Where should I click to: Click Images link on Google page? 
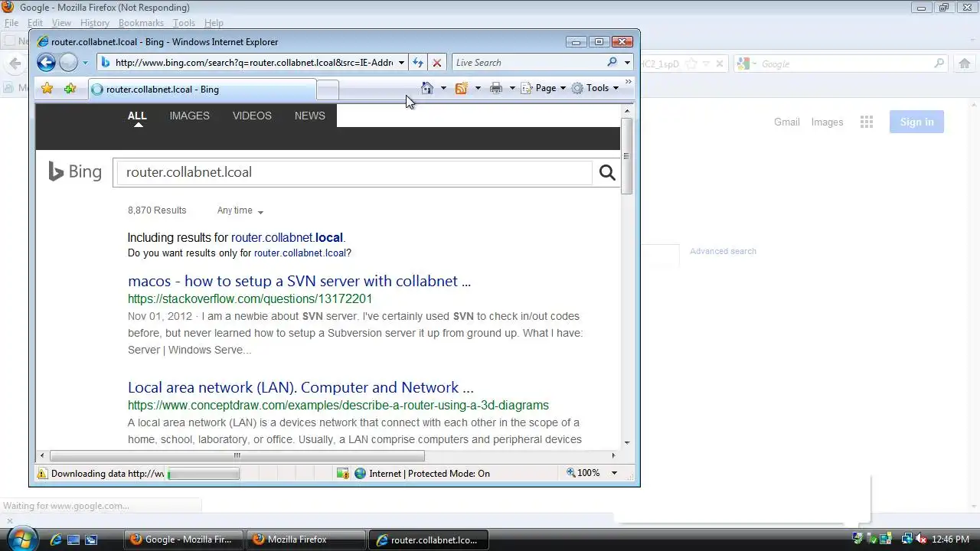[x=827, y=122]
